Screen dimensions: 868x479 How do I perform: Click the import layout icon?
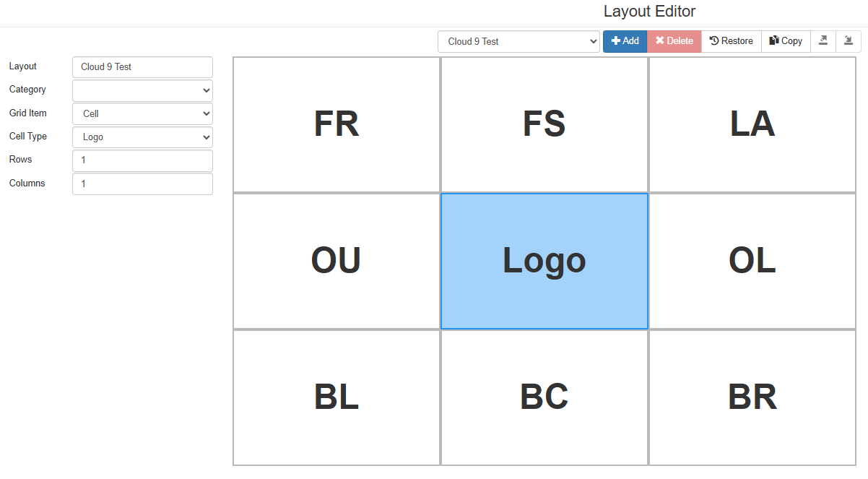pos(849,41)
